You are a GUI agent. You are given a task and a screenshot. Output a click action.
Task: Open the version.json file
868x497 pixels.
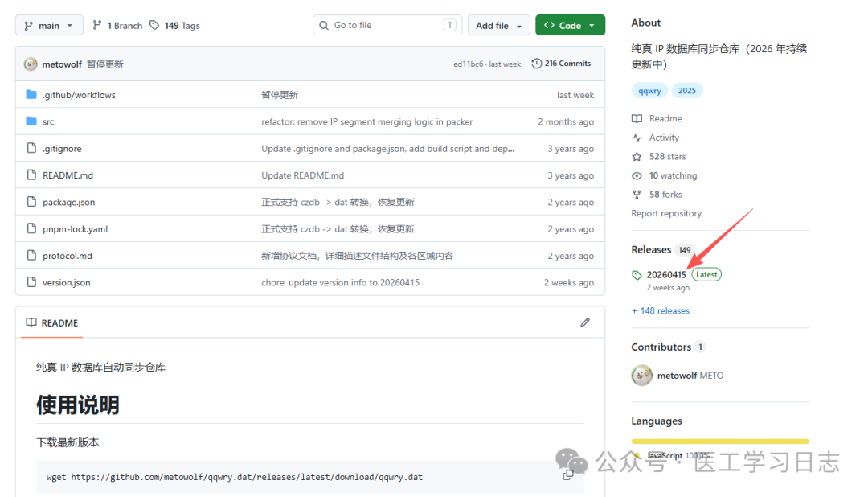(x=67, y=282)
